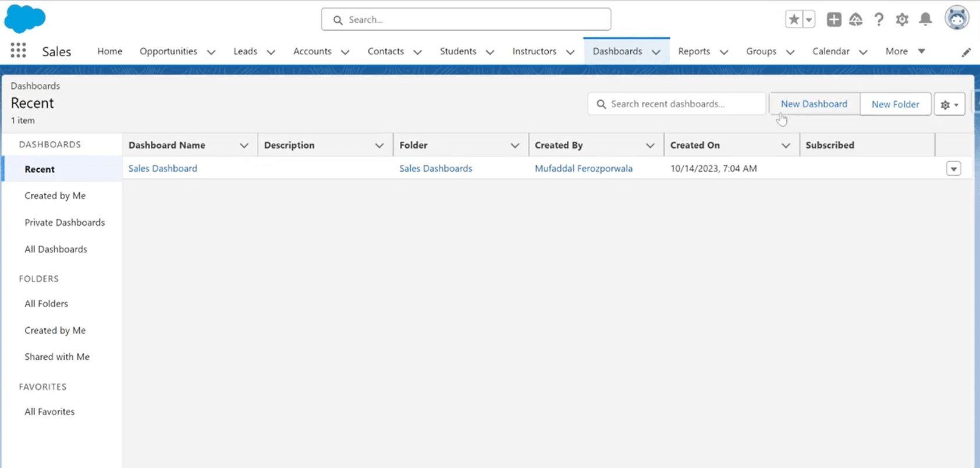The image size is (980, 468).
Task: Expand the Opportunities tab chevron
Action: click(211, 52)
